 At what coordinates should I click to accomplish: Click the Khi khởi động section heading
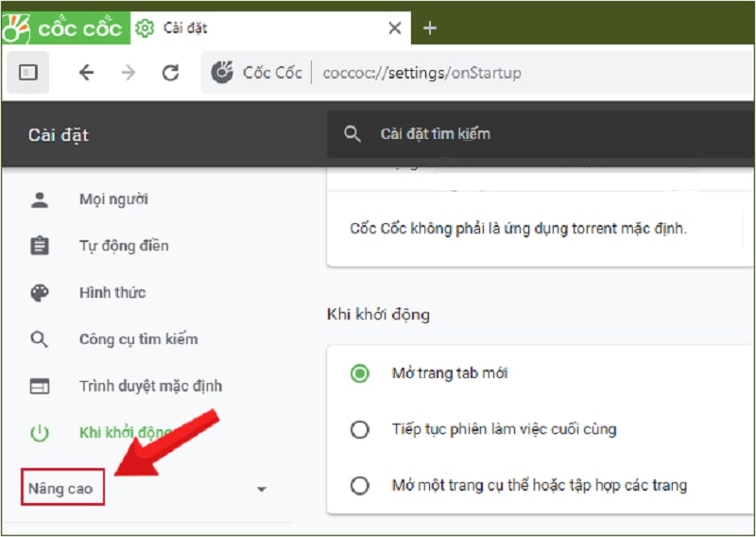(x=378, y=315)
